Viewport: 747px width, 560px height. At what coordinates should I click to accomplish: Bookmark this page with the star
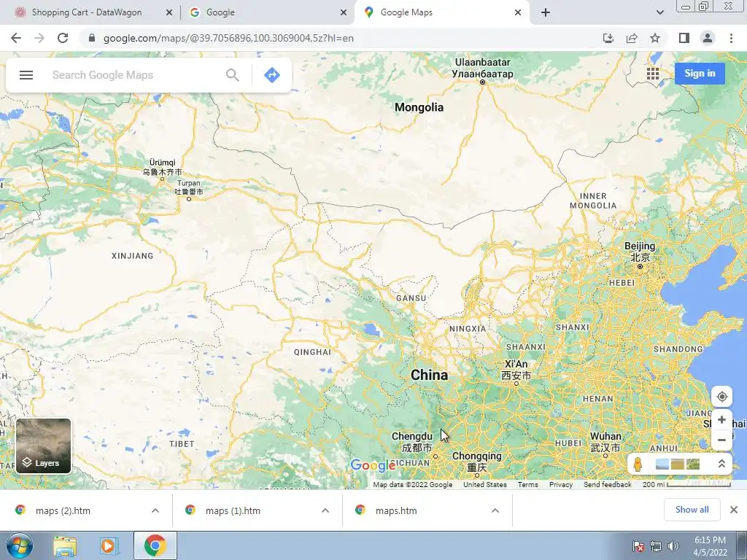tap(655, 38)
